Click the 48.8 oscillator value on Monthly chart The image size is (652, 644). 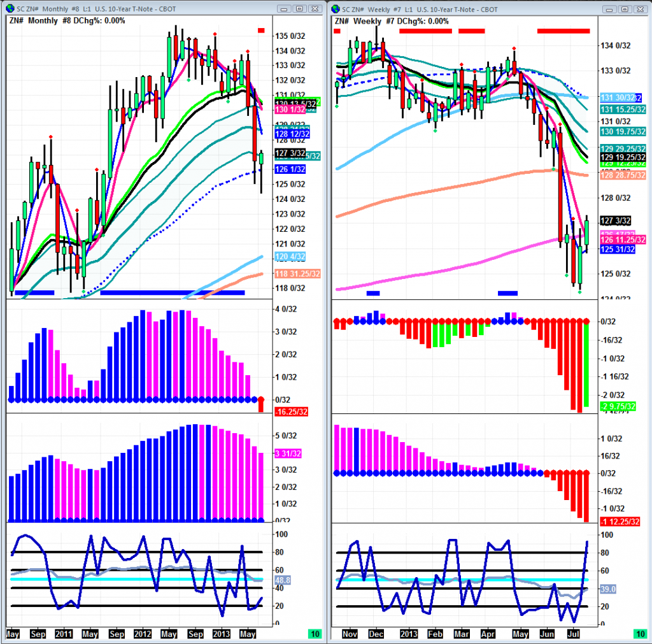point(283,581)
